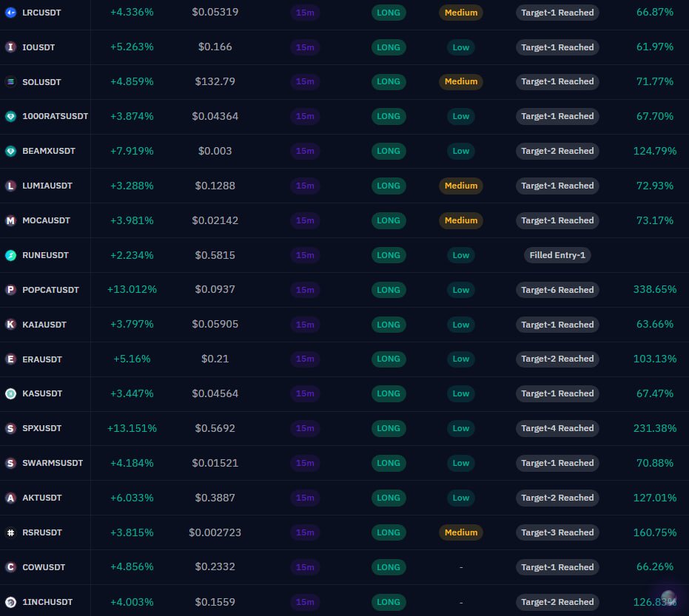Click the 1INCHUSDT token logo
Image resolution: width=689 pixels, height=616 pixels.
coord(10,601)
